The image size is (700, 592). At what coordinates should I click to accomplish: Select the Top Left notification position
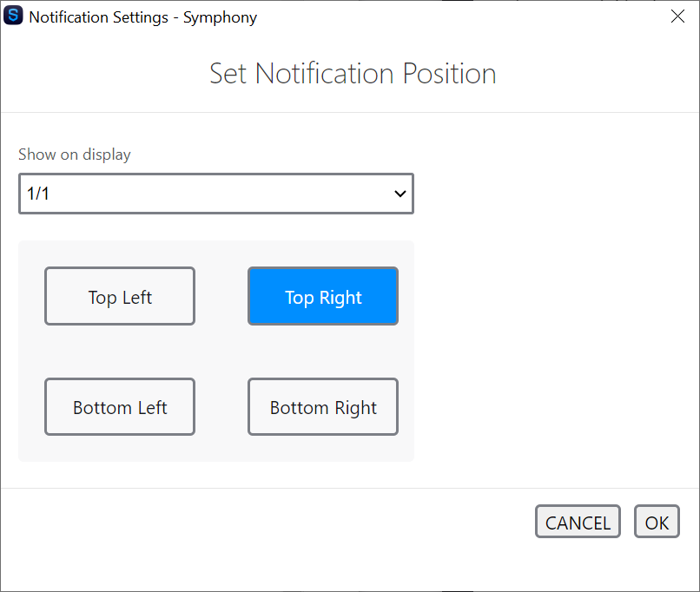tap(119, 296)
